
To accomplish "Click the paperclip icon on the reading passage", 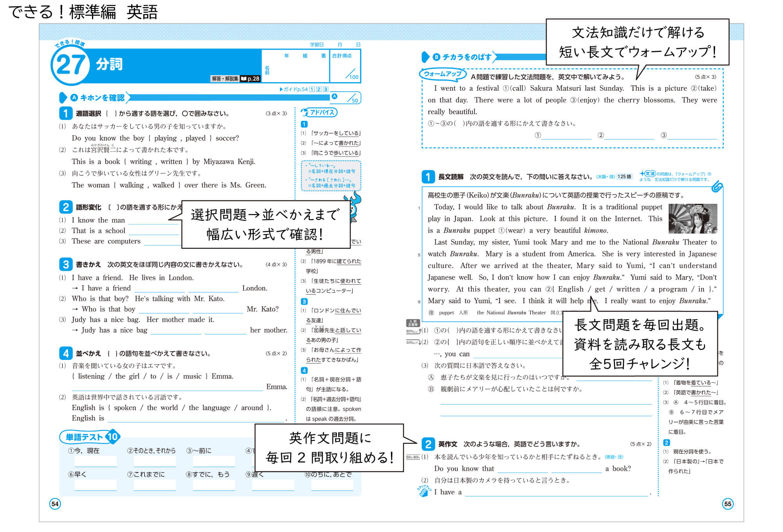I will point(717,187).
